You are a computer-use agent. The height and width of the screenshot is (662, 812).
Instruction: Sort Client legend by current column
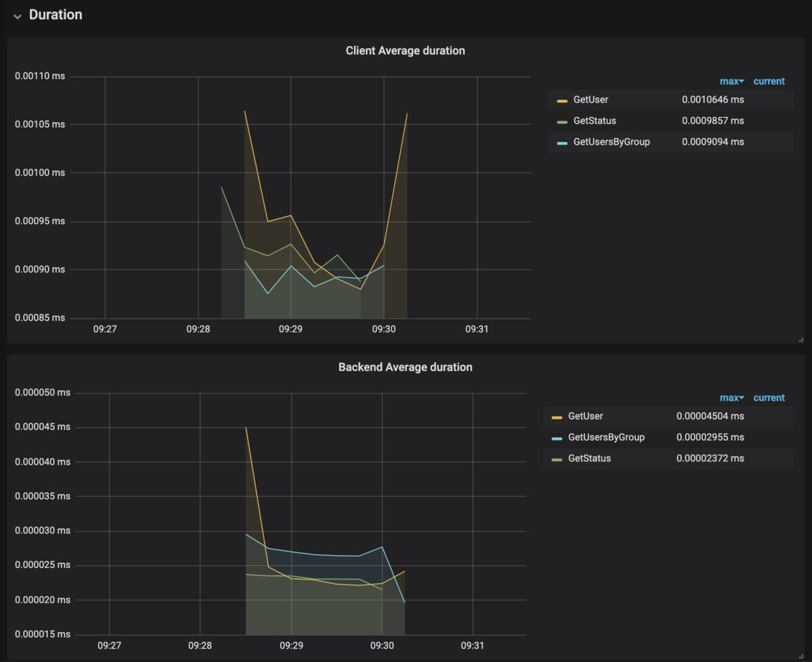click(x=769, y=81)
